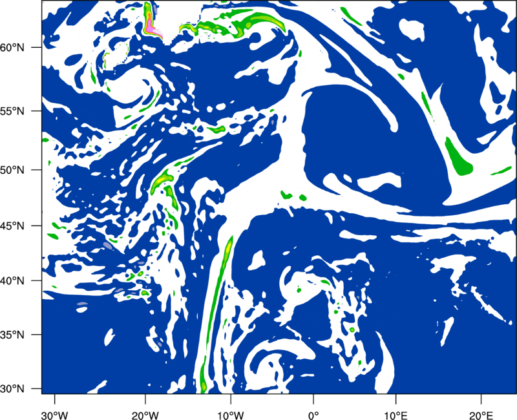Click the 35°N latitude label
Viewport: 517px width, 420px height.
12,335
